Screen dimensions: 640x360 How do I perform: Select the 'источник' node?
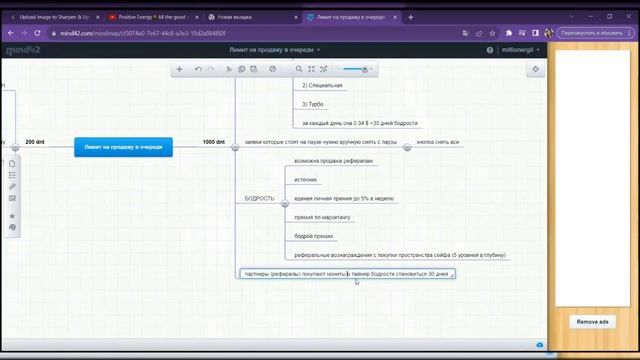305,180
